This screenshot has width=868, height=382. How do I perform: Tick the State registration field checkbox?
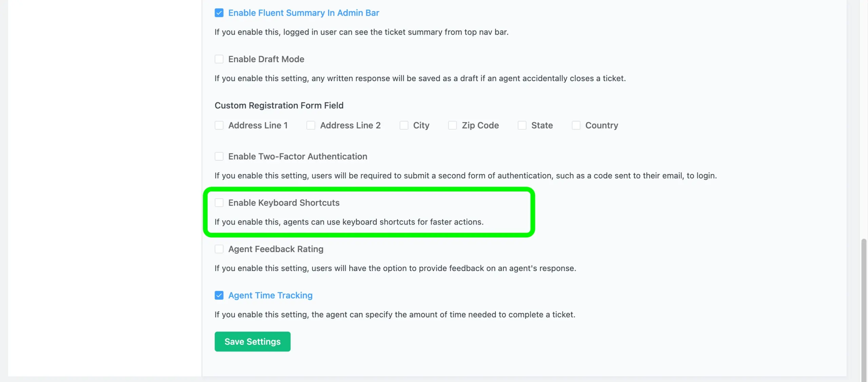point(522,125)
